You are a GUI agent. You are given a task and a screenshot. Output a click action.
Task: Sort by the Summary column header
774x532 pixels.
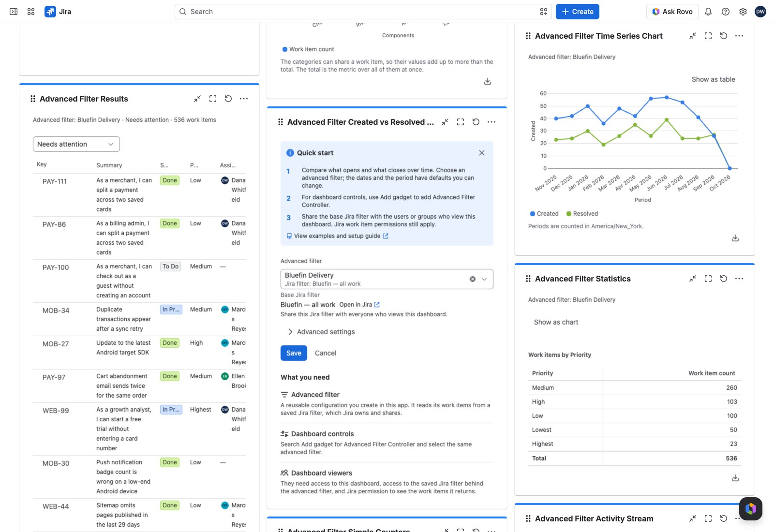pyautogui.click(x=109, y=165)
